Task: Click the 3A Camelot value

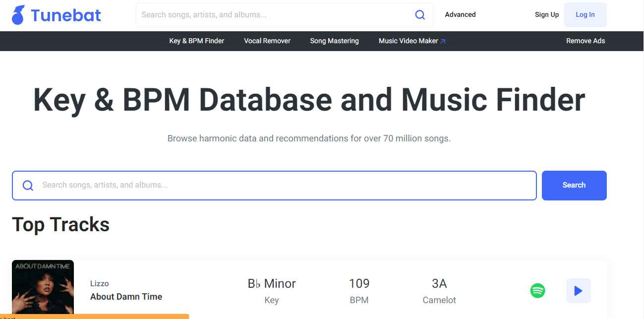Action: (x=439, y=284)
